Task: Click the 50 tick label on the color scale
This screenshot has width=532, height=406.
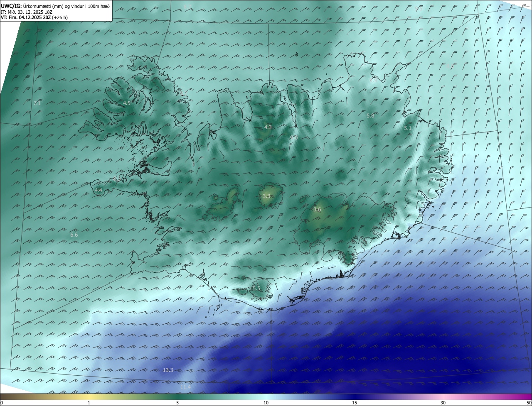Action: (528, 403)
